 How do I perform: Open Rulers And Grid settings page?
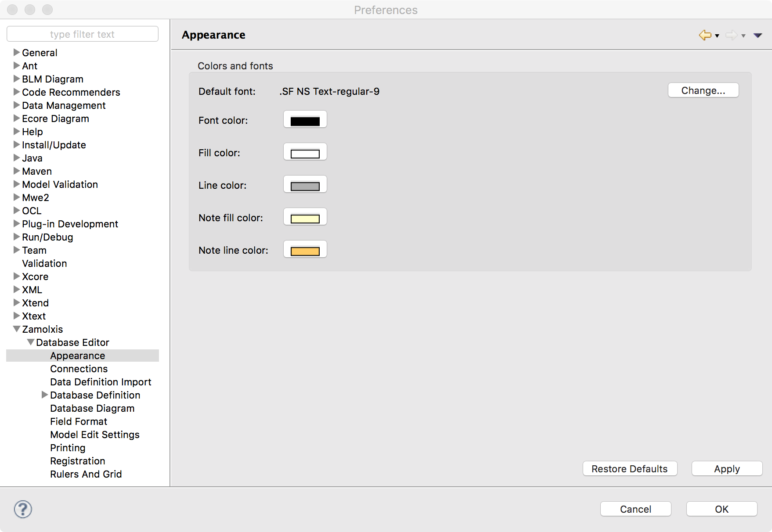(x=86, y=474)
